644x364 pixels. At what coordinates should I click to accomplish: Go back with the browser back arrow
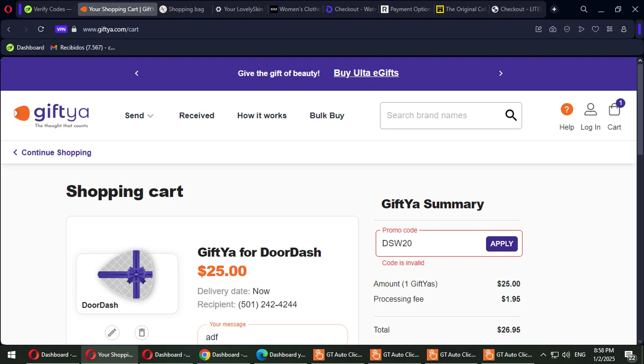pos(9,29)
